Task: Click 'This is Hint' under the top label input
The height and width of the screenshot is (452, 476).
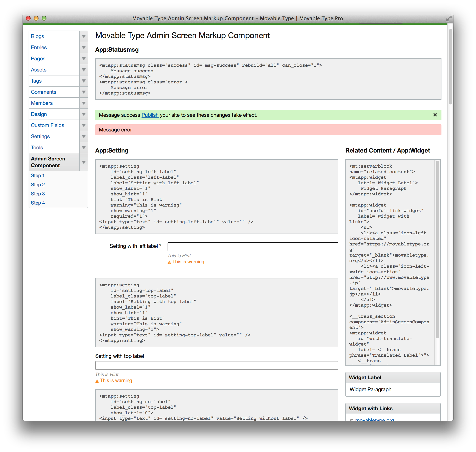Action: pyautogui.click(x=107, y=374)
